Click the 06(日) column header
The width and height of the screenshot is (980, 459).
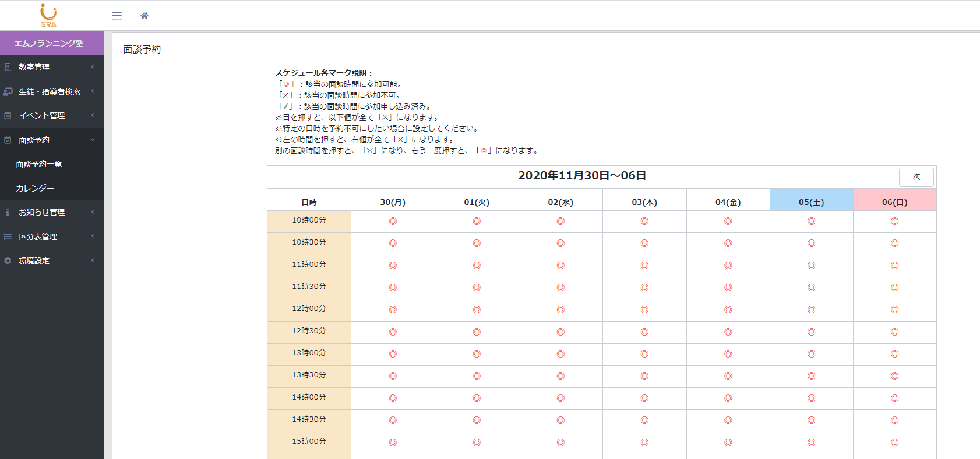click(894, 202)
